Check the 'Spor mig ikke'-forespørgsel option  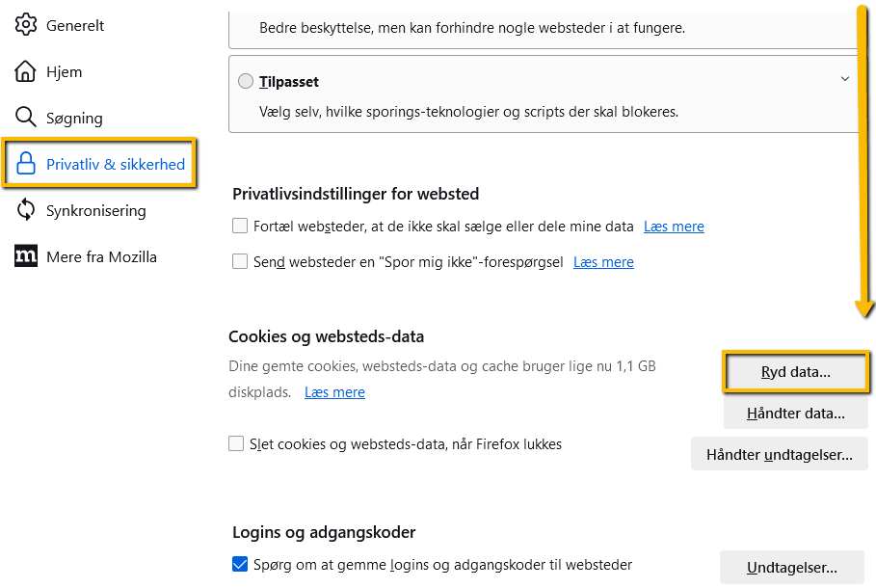[239, 261]
